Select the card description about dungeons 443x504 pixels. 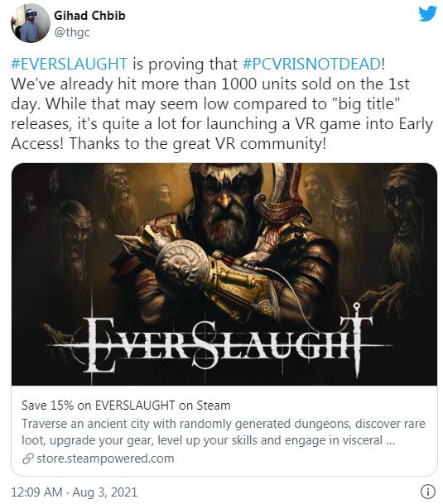tap(224, 432)
